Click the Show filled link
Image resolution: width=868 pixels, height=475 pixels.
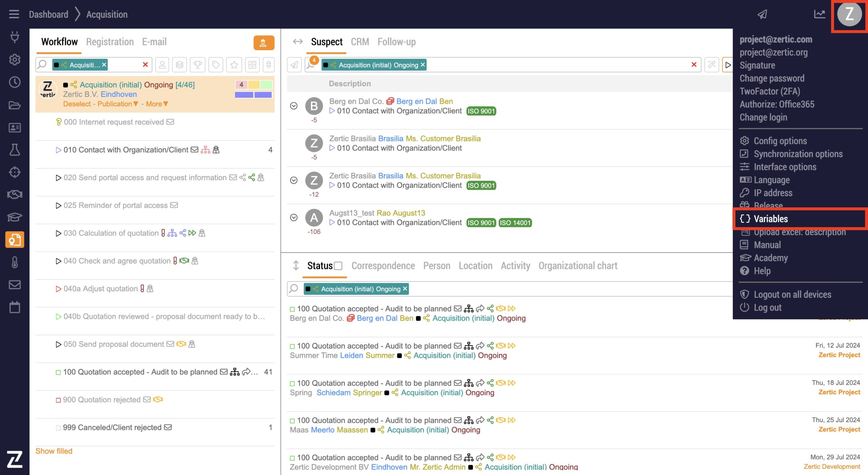point(54,451)
